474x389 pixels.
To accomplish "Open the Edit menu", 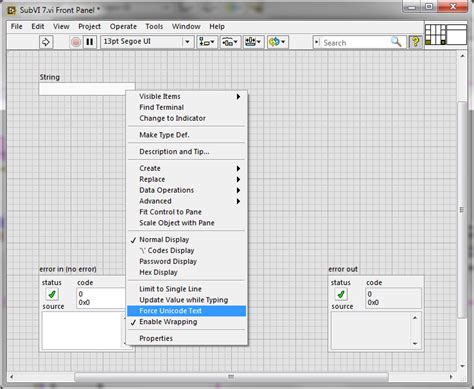I will [38, 26].
